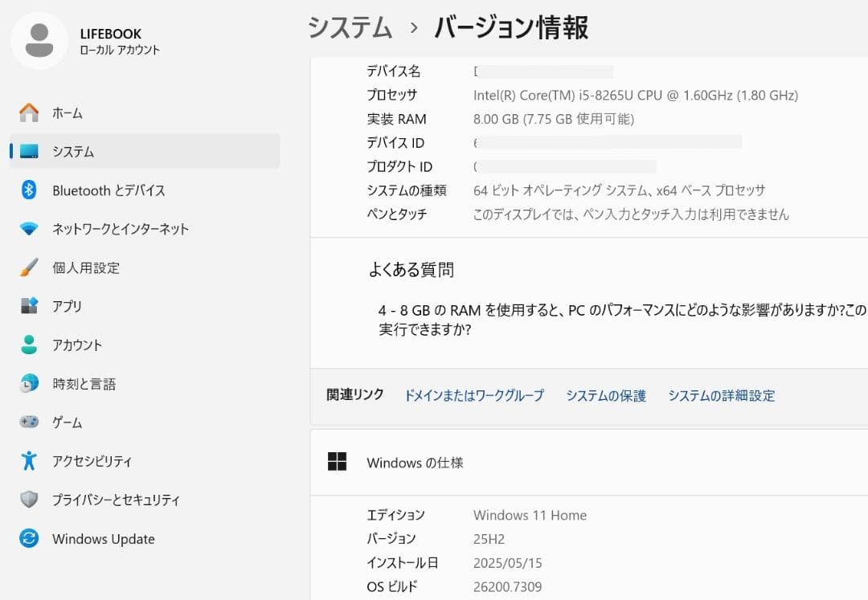This screenshot has height=600, width=868.
Task: Click the game controller icon
Action: point(29,422)
